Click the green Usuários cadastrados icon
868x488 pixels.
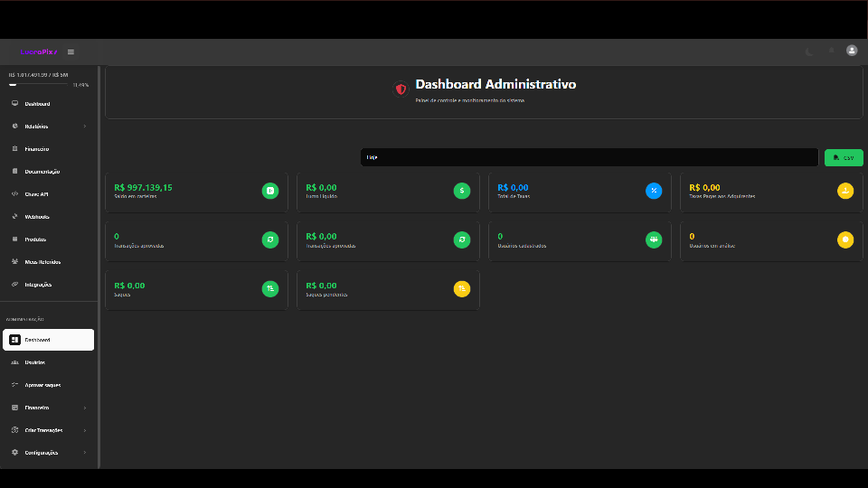tap(653, 239)
